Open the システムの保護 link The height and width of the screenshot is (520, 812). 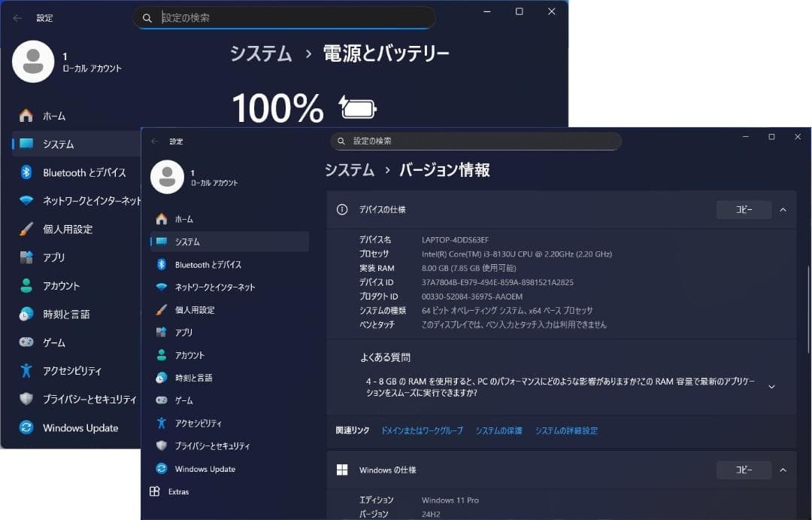(x=498, y=430)
